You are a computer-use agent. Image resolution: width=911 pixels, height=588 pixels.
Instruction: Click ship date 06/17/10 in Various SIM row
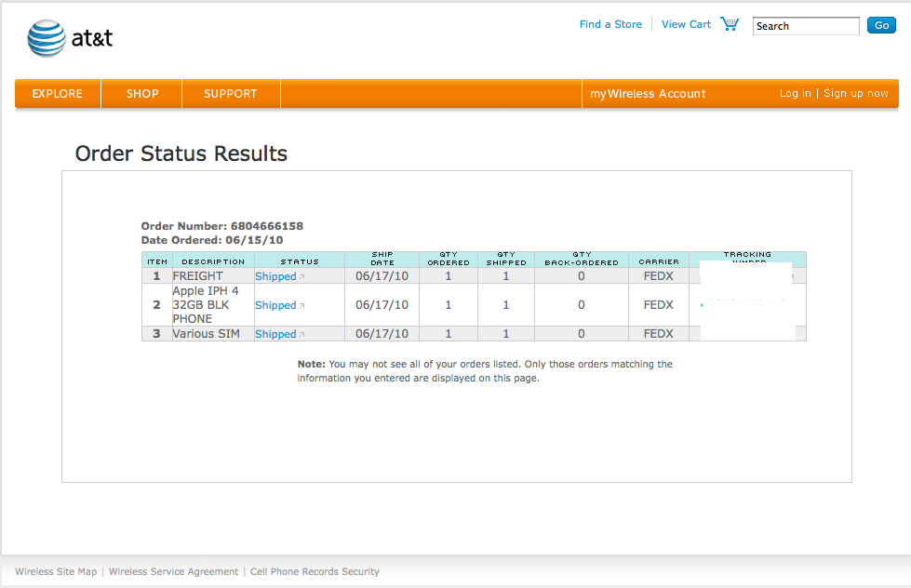382,334
